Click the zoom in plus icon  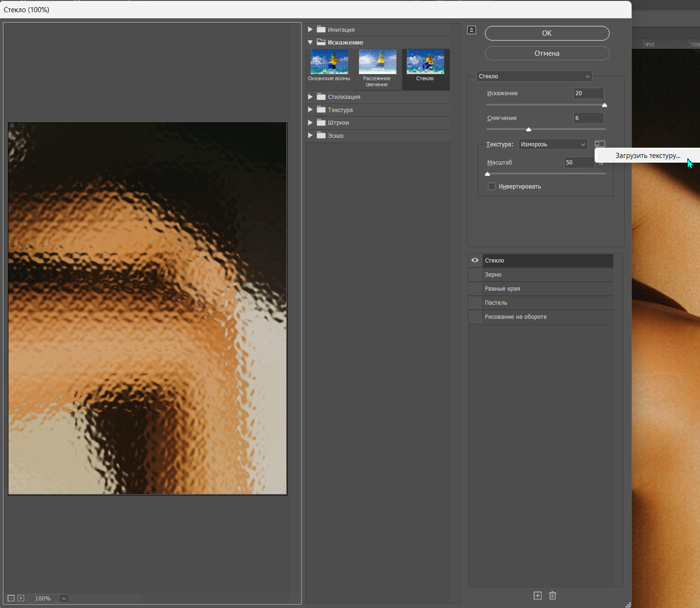click(21, 598)
